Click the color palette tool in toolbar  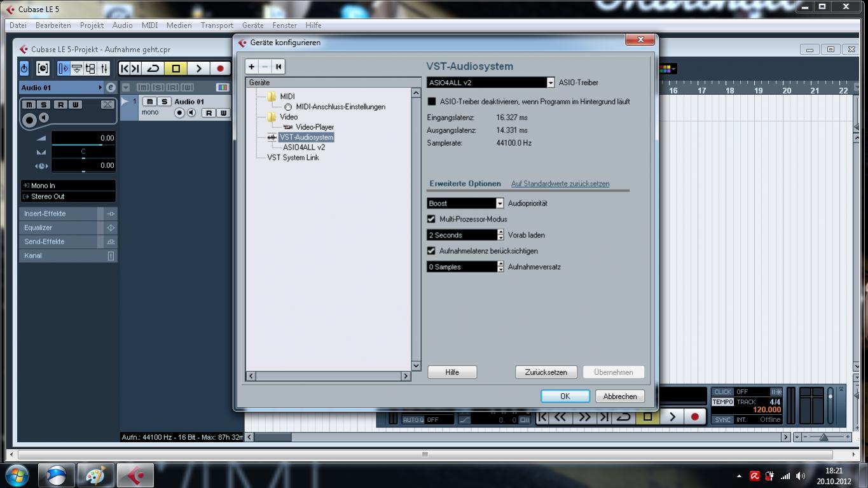pyautogui.click(x=666, y=68)
